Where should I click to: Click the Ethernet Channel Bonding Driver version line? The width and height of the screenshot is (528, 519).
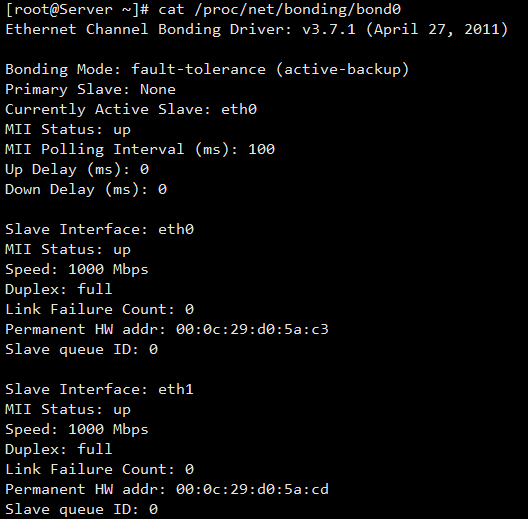click(257, 29)
